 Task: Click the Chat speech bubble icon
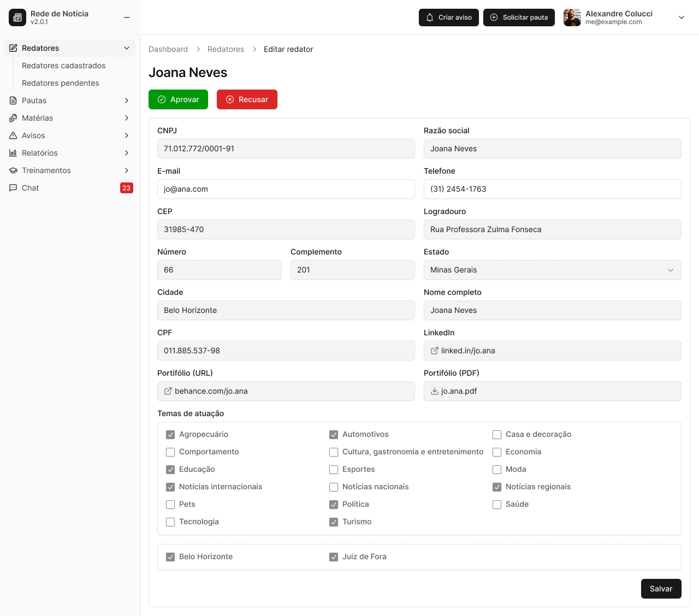tap(13, 188)
